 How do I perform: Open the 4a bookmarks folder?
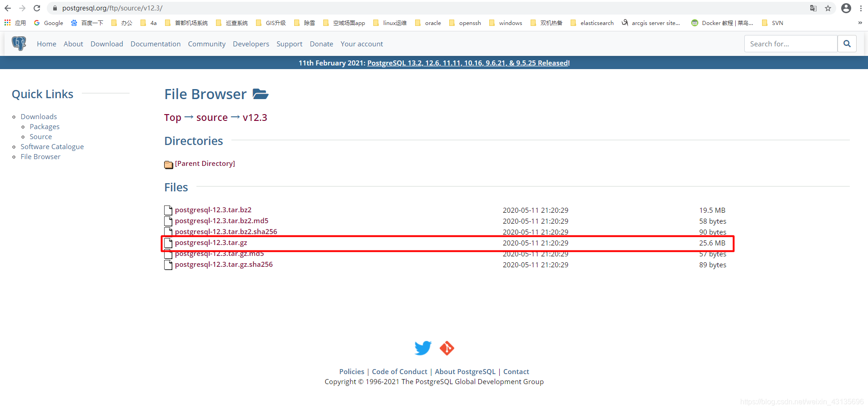coord(149,23)
